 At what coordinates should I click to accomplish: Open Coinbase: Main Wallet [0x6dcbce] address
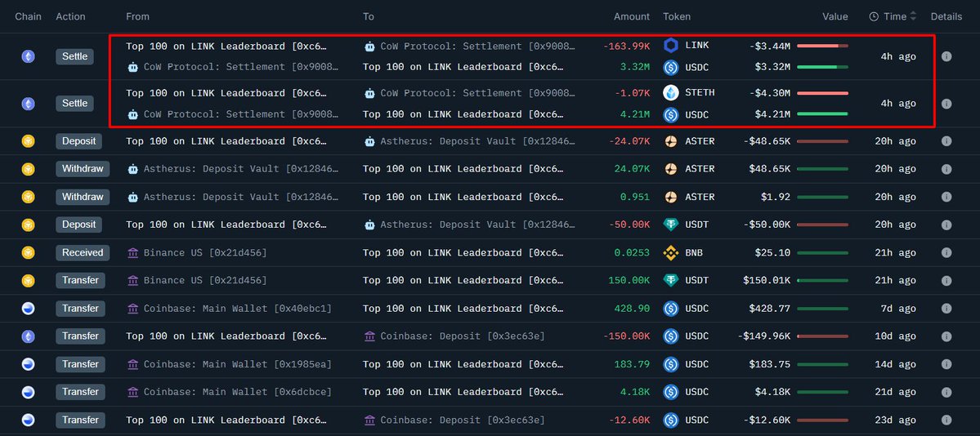coord(238,392)
